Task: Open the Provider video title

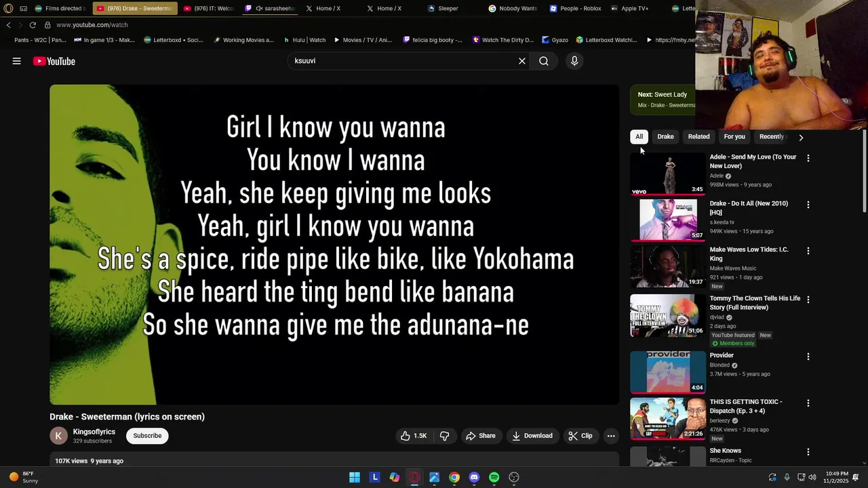Action: point(722,356)
